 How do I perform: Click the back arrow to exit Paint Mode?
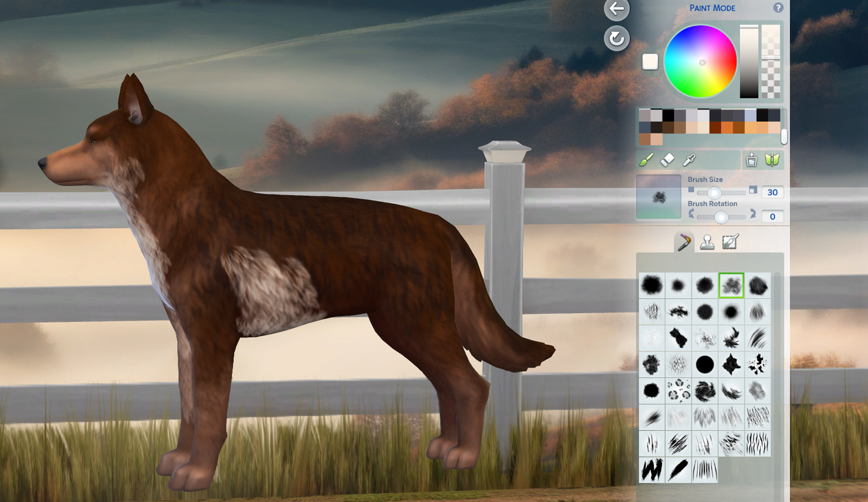tap(616, 9)
